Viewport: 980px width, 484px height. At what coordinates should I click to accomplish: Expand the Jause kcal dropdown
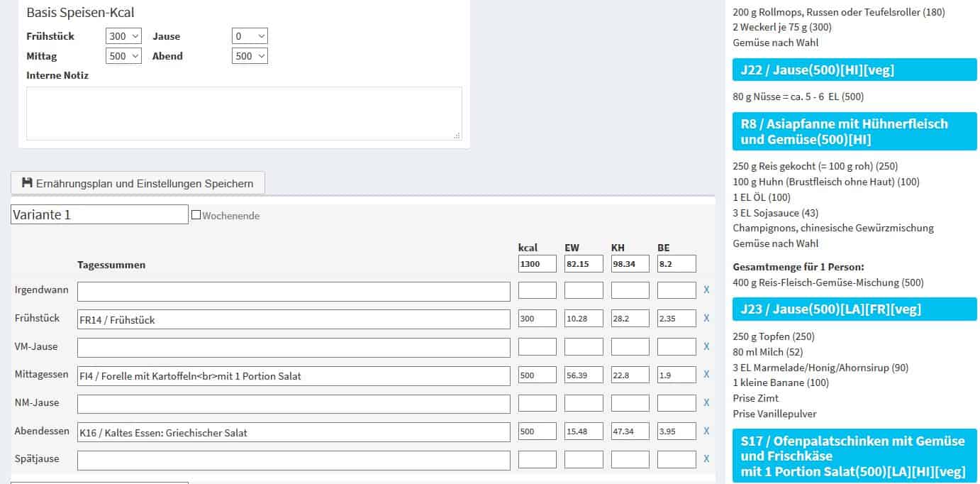pyautogui.click(x=250, y=36)
